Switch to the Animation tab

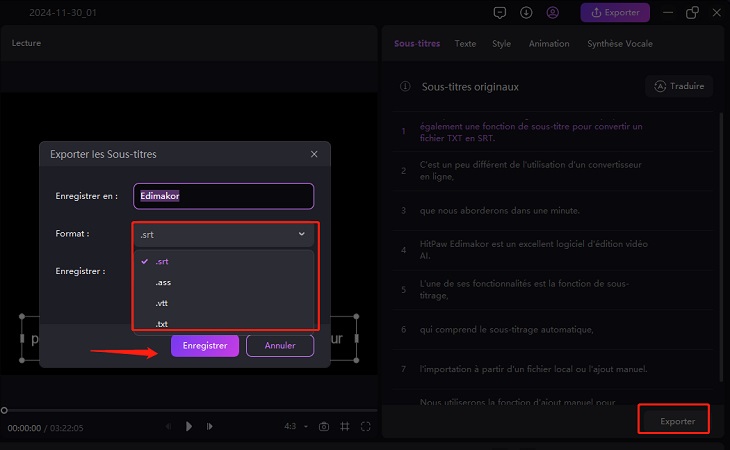pos(549,44)
